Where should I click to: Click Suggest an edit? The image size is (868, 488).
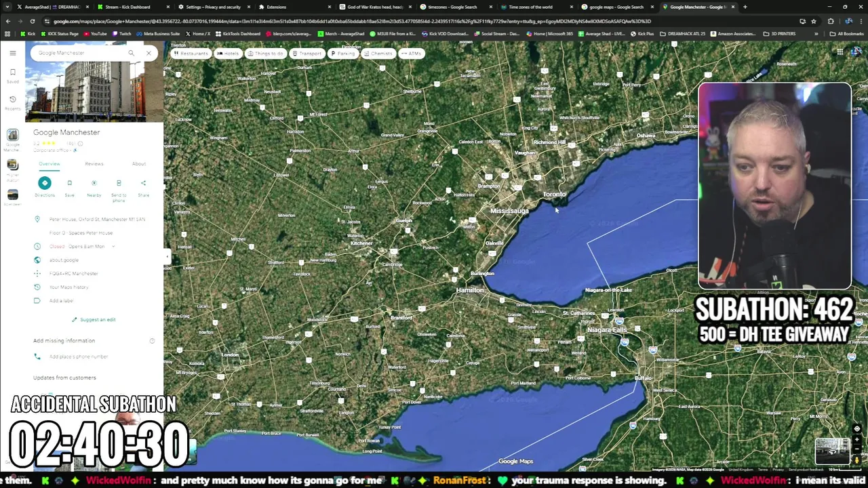point(94,319)
